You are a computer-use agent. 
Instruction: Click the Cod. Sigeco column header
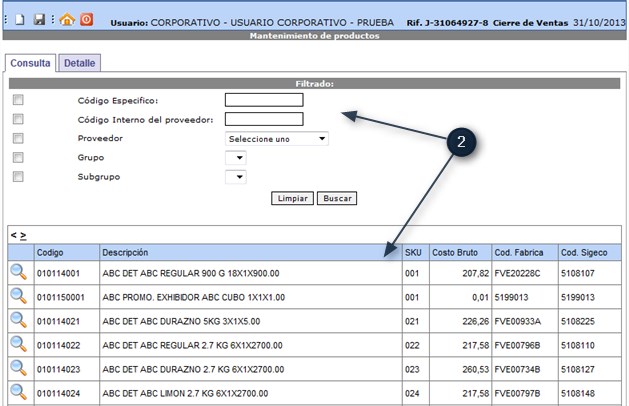pyautogui.click(x=590, y=253)
